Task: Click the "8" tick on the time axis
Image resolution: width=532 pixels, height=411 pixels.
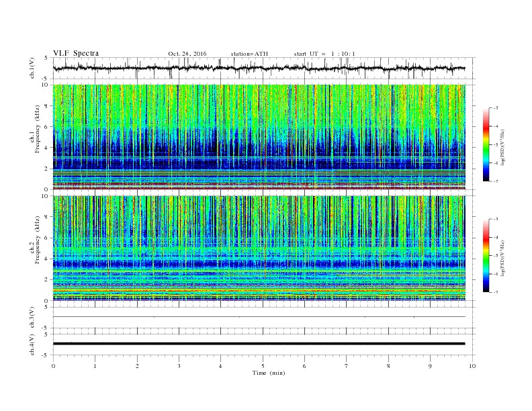Action: (388, 366)
